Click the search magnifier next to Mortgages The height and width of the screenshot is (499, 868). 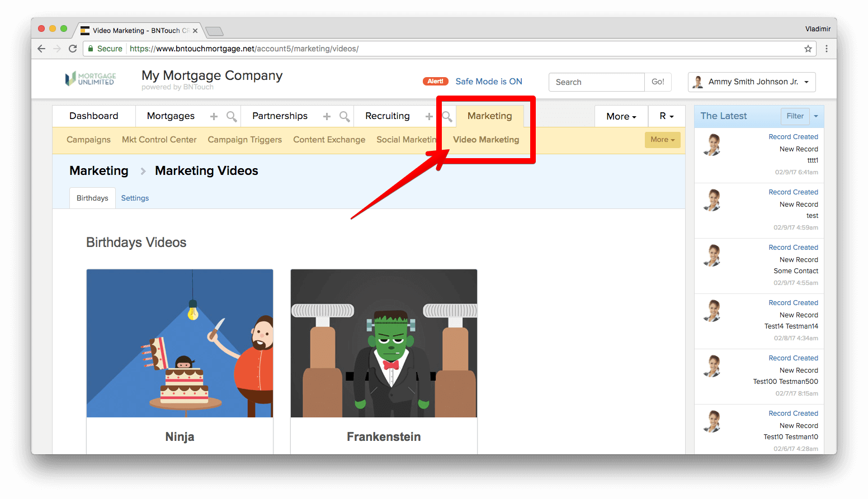click(x=231, y=116)
